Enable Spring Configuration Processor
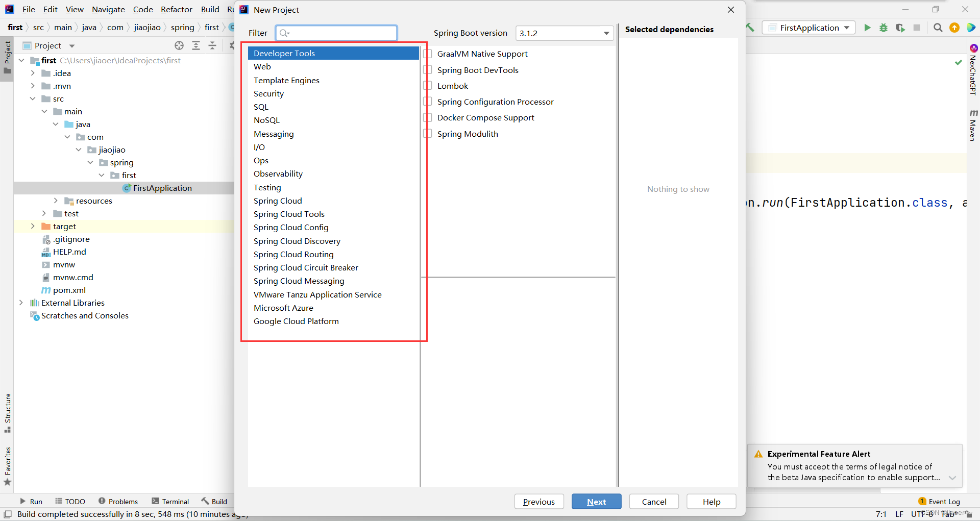The width and height of the screenshot is (980, 521). point(428,102)
